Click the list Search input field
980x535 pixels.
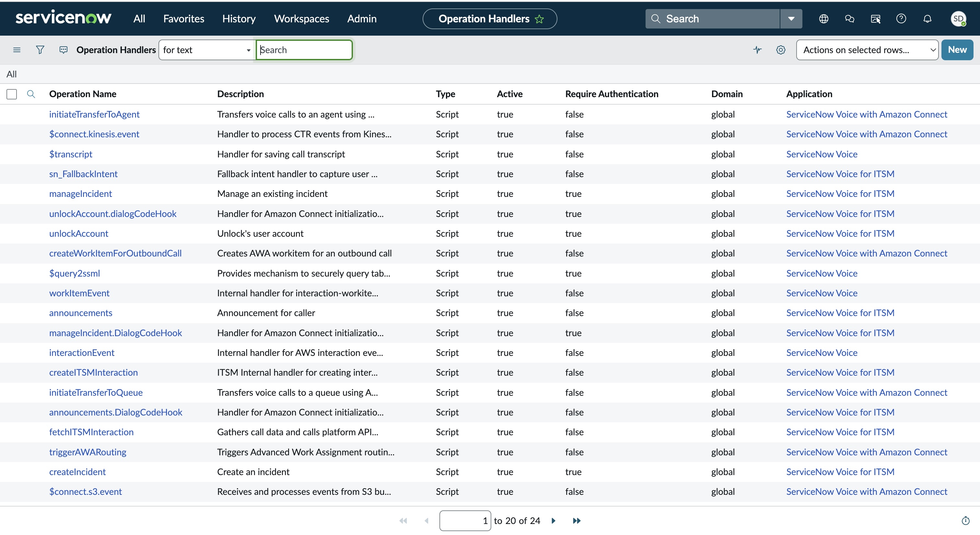304,50
